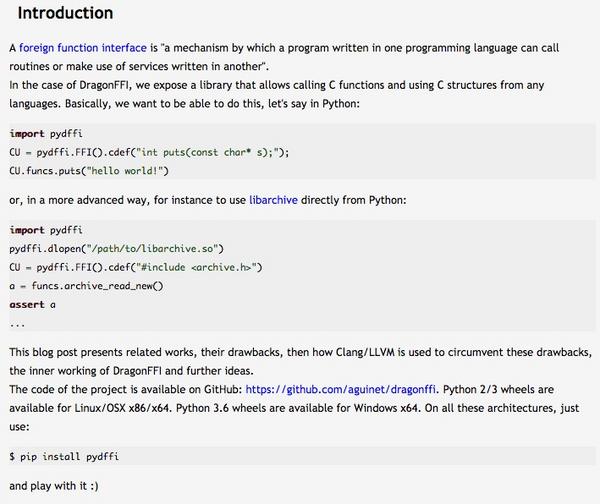Click the Introduction heading
Screen dimensions: 600x504
point(65,13)
